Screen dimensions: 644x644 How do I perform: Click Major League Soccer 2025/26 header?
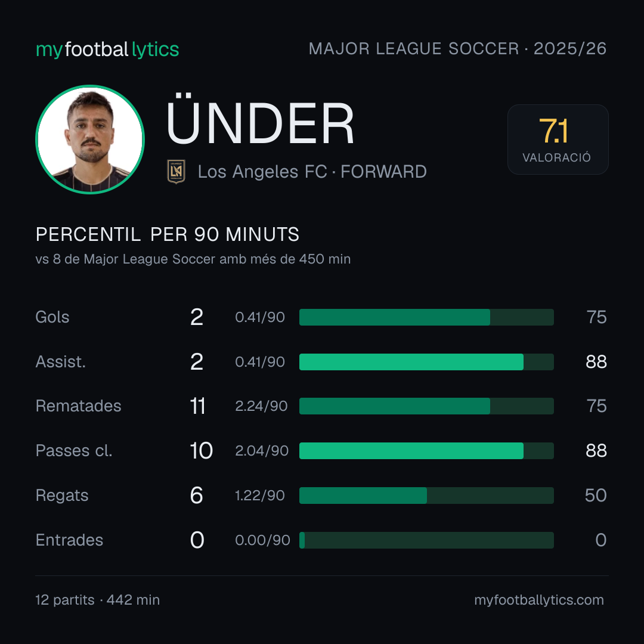(457, 49)
